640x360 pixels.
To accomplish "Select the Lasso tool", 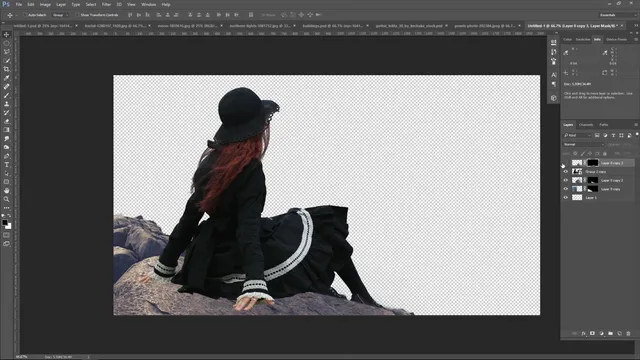I will point(7,52).
